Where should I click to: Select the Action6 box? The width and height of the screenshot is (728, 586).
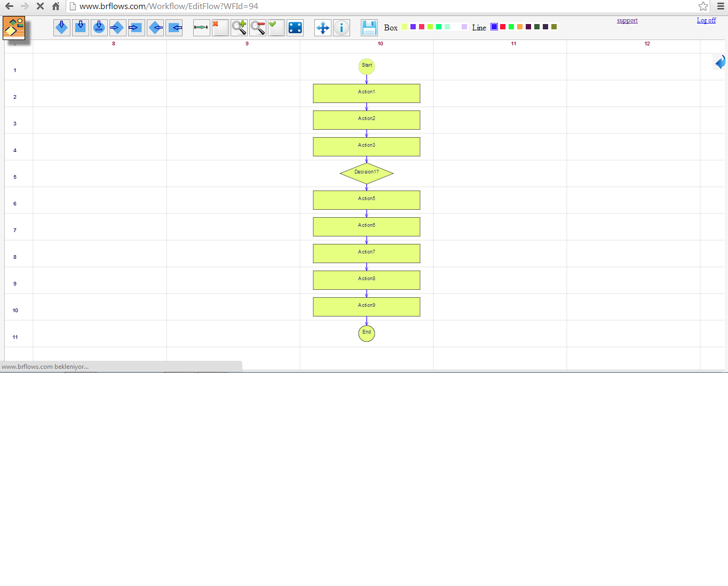[x=367, y=227]
